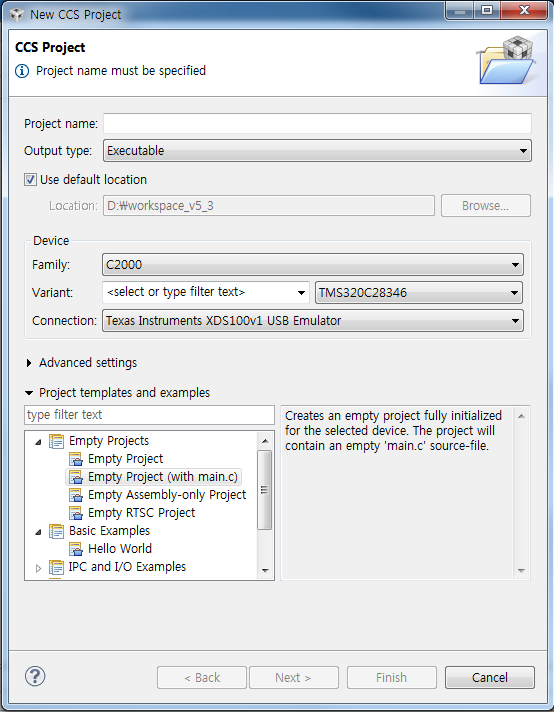Select Empty RTSC Project template
Image resolution: width=554 pixels, height=712 pixels.
[141, 513]
